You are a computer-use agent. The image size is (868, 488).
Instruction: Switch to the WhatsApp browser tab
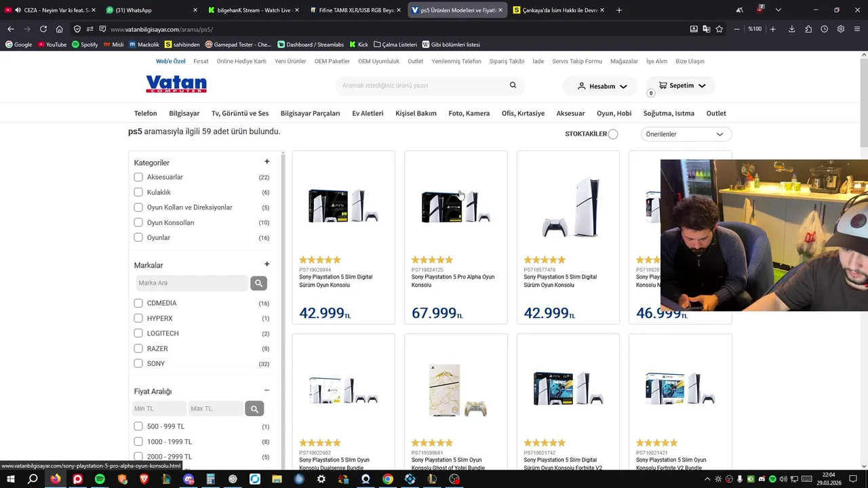152,10
